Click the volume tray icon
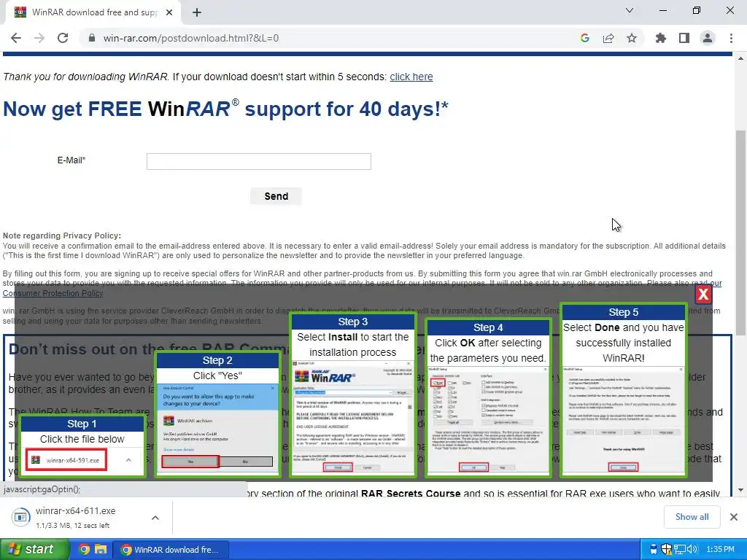 click(x=692, y=550)
